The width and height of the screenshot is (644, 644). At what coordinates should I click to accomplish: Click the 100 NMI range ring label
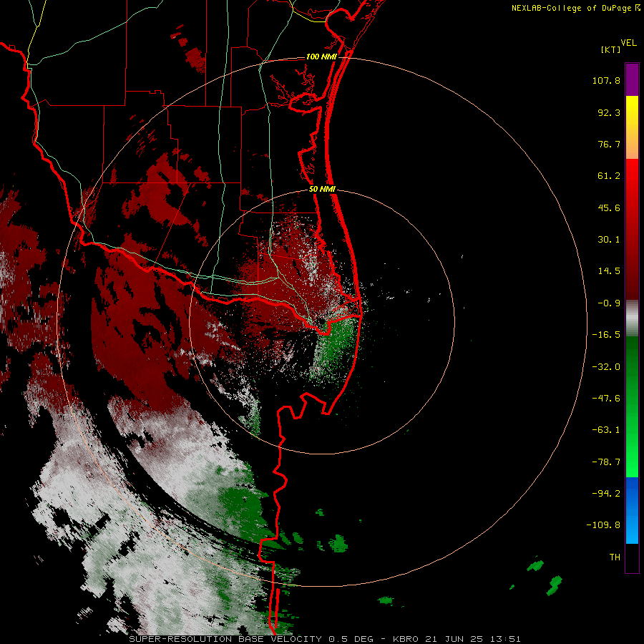point(321,57)
